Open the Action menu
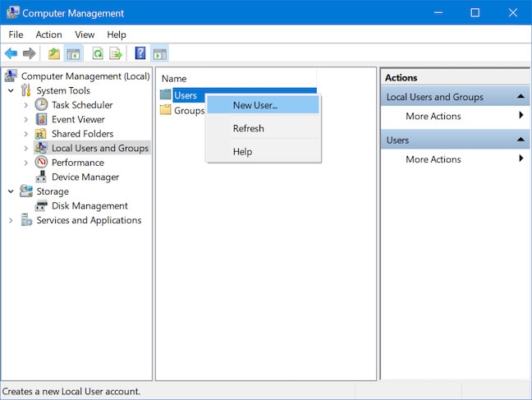The image size is (532, 400). (x=48, y=34)
